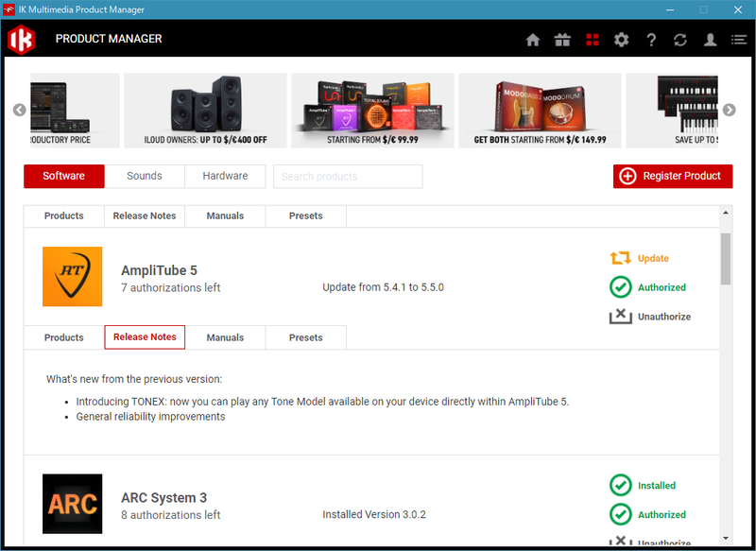The image size is (756, 551).
Task: Minimize the Product Manager window
Action: pyautogui.click(x=670, y=9)
